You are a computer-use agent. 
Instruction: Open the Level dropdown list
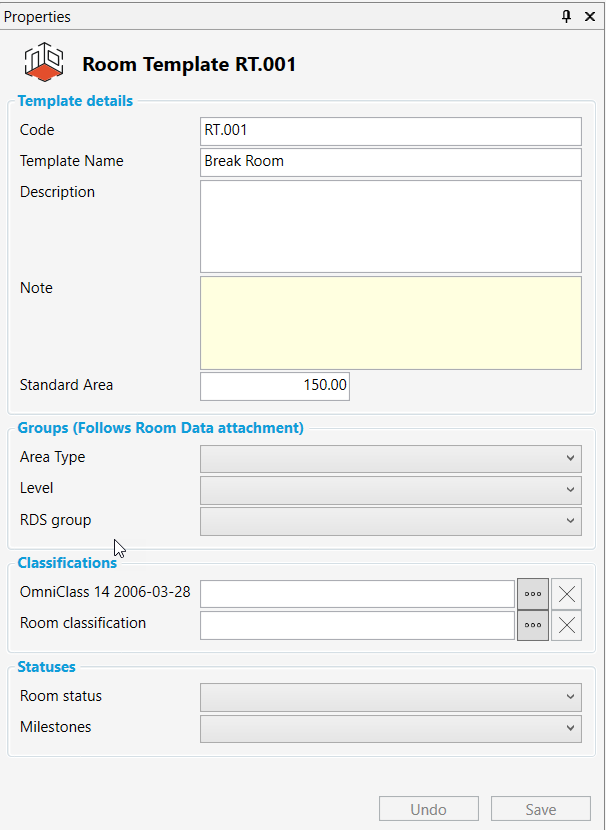[390, 490]
